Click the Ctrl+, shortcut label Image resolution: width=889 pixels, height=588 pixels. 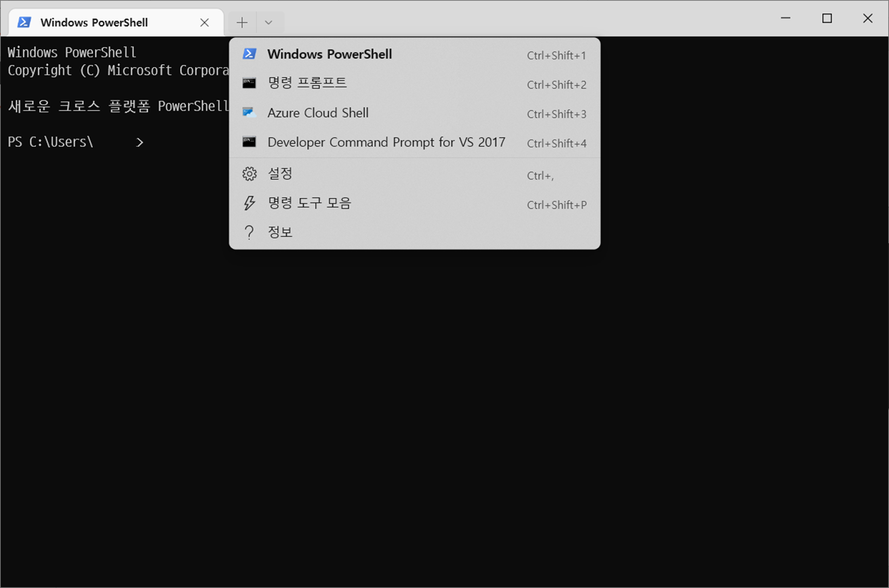[x=541, y=176]
